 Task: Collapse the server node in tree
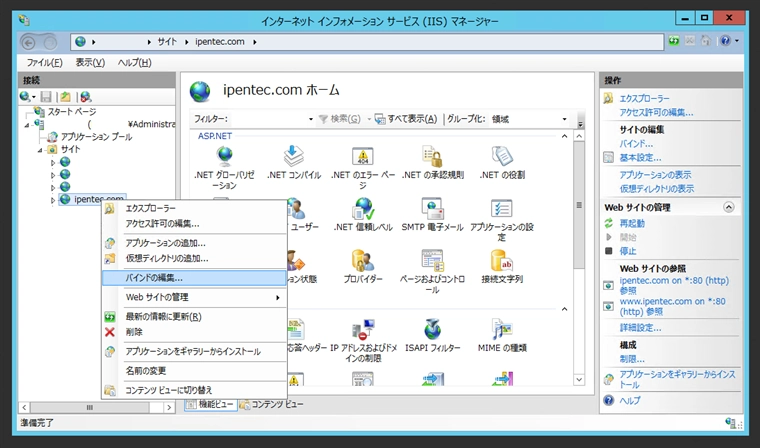27,125
